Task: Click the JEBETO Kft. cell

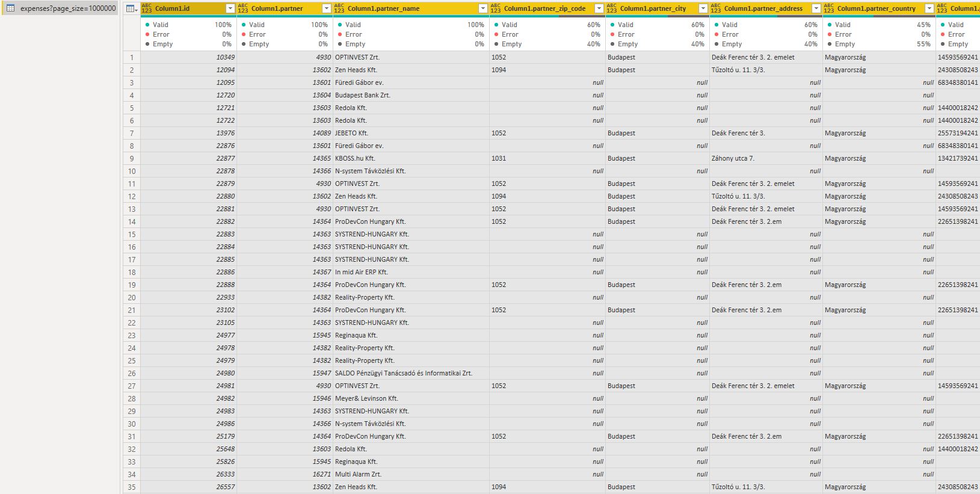Action: click(411, 133)
